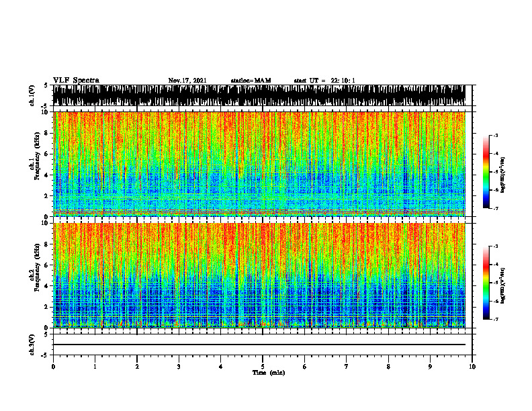Click the 'ch.1(V)' waveform axis label

click(32, 95)
